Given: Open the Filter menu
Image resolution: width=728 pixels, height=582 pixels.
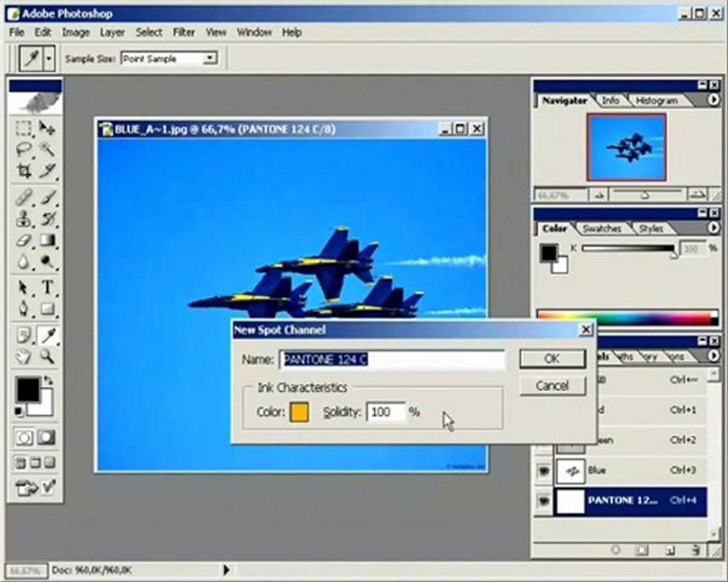Looking at the screenshot, I should (x=184, y=32).
